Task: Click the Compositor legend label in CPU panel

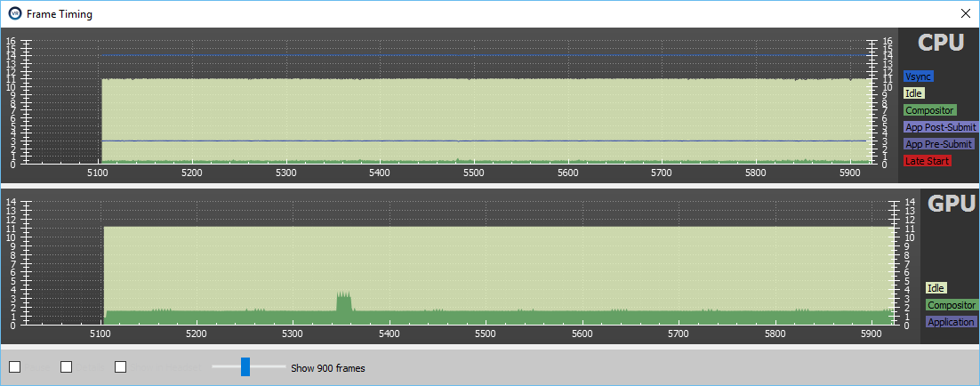Action: [x=930, y=110]
